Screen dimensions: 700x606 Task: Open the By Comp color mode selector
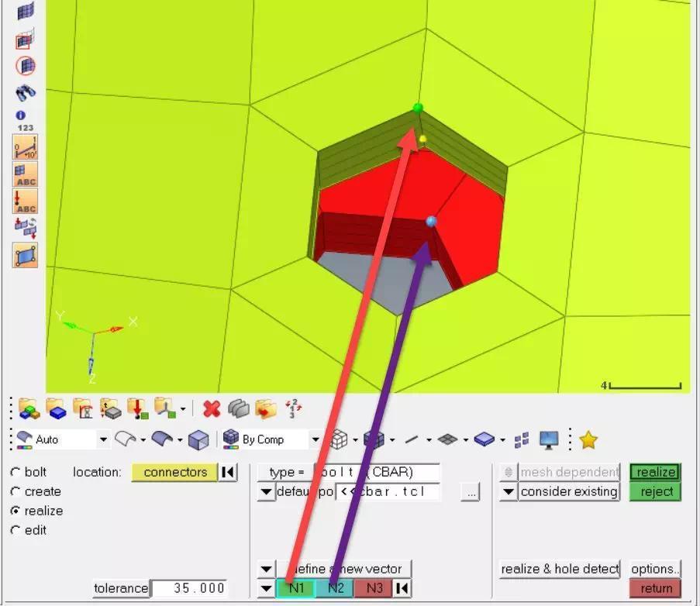tap(315, 439)
